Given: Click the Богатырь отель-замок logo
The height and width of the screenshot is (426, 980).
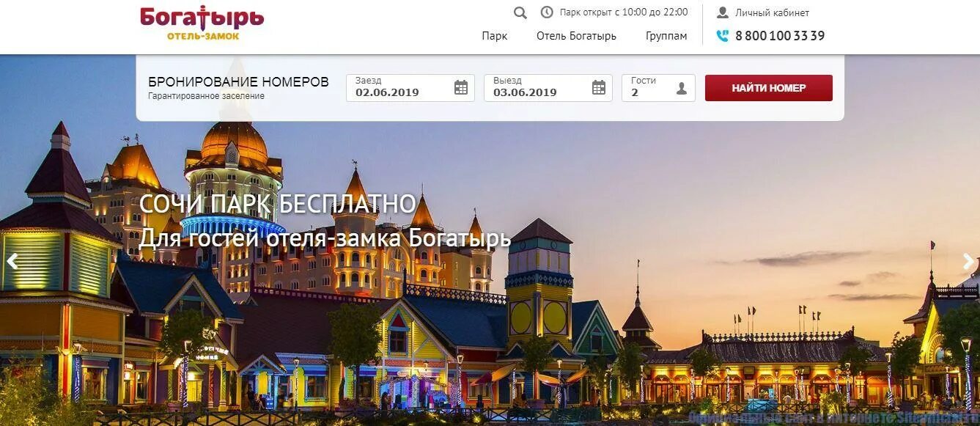Looking at the screenshot, I should [x=202, y=23].
